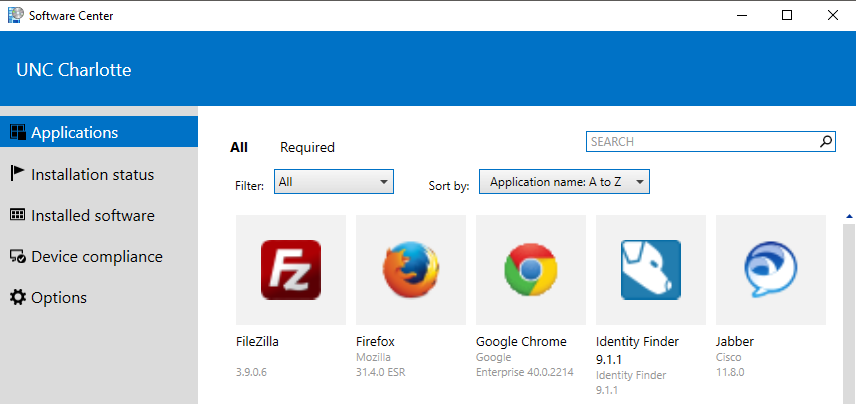The height and width of the screenshot is (404, 856).
Task: Open the Installed software section
Action: pyautogui.click(x=99, y=215)
